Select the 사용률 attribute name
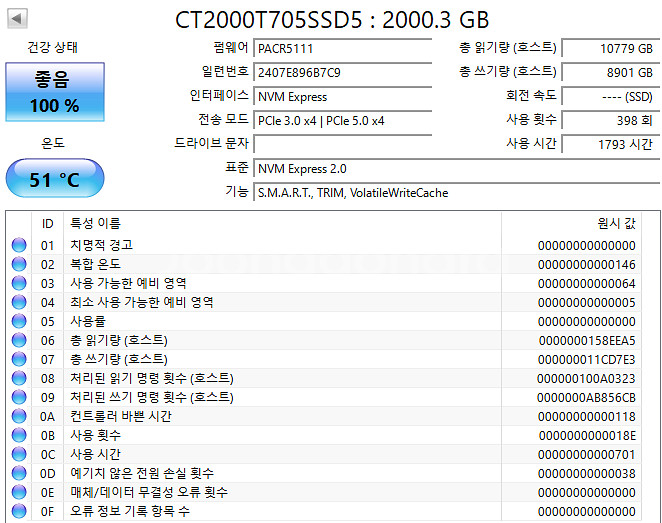 pos(88,321)
